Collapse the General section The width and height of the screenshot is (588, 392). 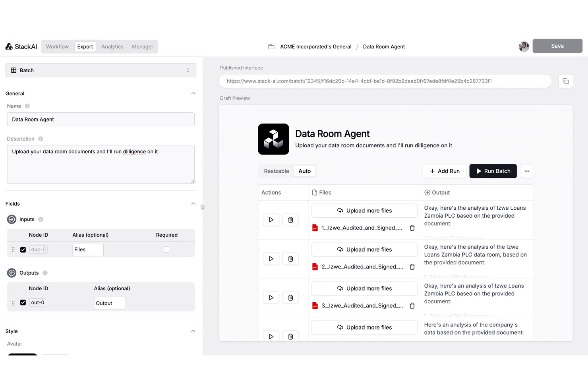193,93
